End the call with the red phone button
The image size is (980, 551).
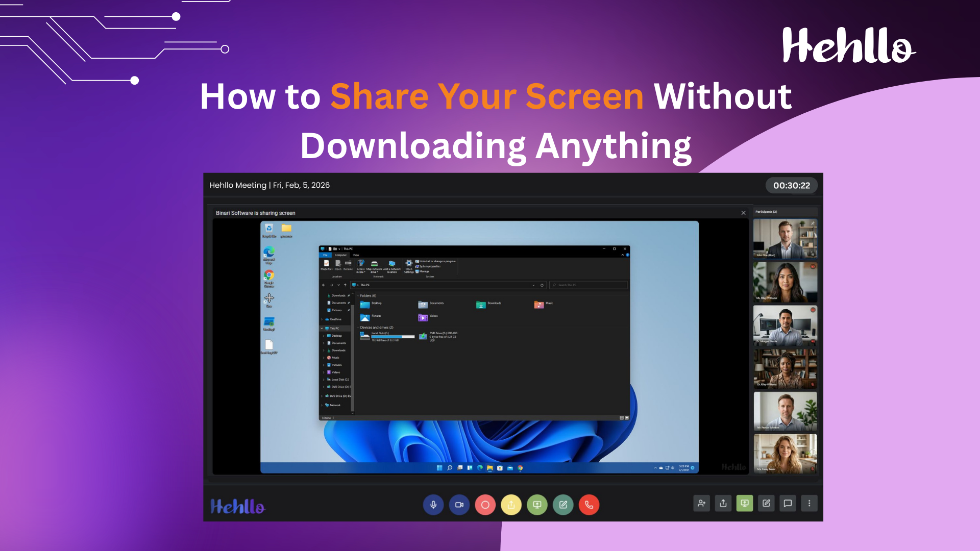[x=589, y=505]
